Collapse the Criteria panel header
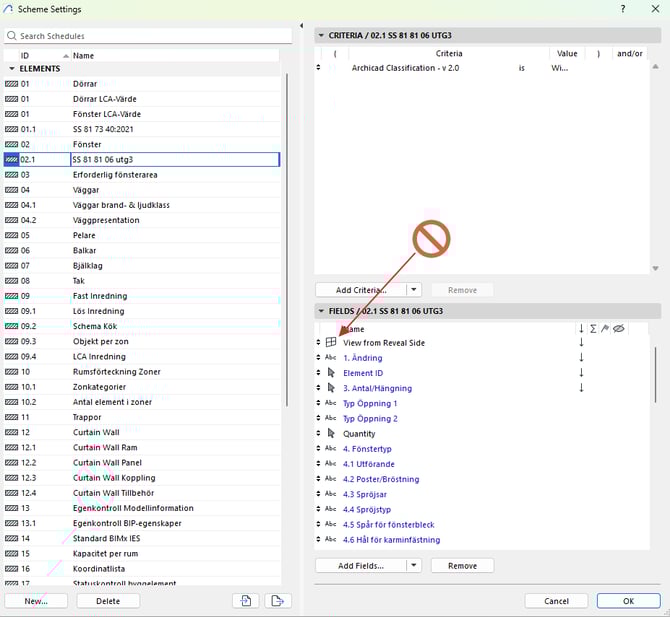This screenshot has height=617, width=670. [321, 36]
